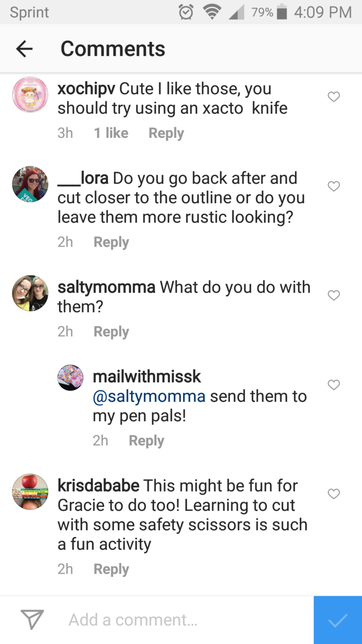Like ___lora's comment with the heart
The width and height of the screenshot is (362, 644).
pyautogui.click(x=334, y=186)
